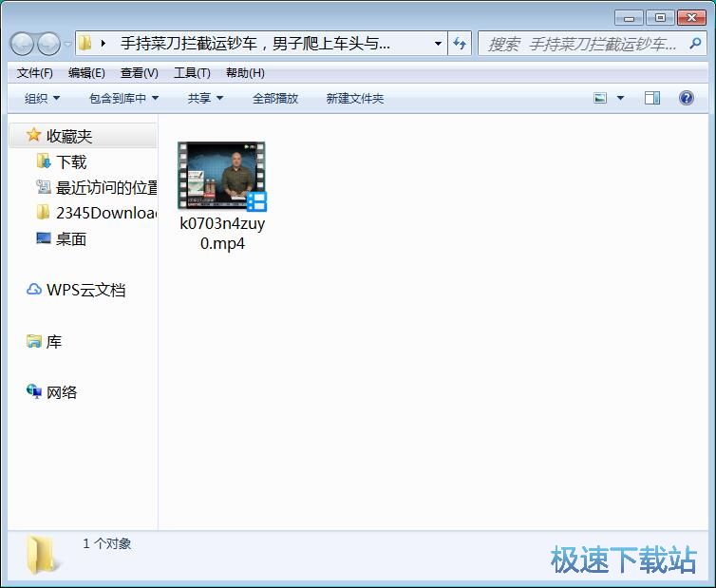This screenshot has height=588, width=716.
Task: Click the address bar path text
Action: (x=254, y=44)
